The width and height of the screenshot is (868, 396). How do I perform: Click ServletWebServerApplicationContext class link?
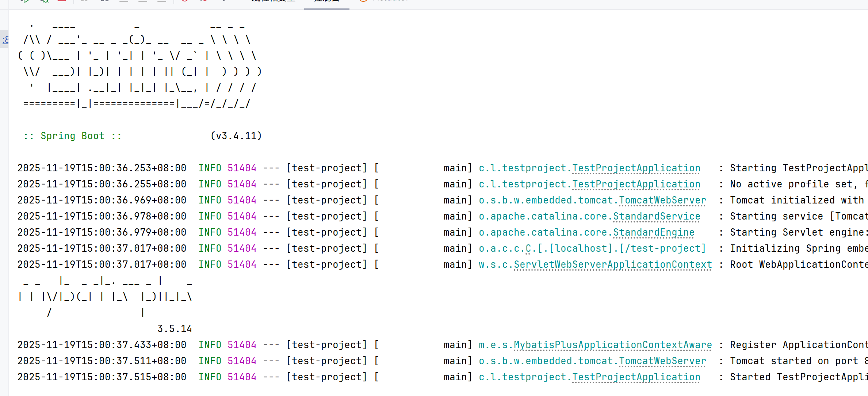tap(612, 264)
